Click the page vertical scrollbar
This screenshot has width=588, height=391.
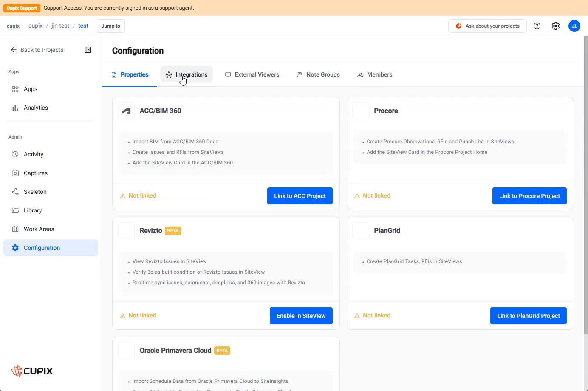[x=586, y=185]
